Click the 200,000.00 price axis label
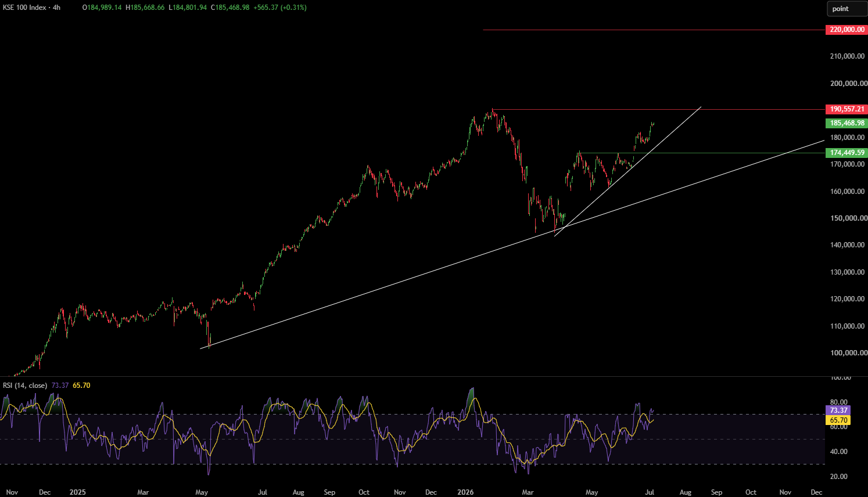Viewport: 868px width, 497px height. [x=848, y=84]
